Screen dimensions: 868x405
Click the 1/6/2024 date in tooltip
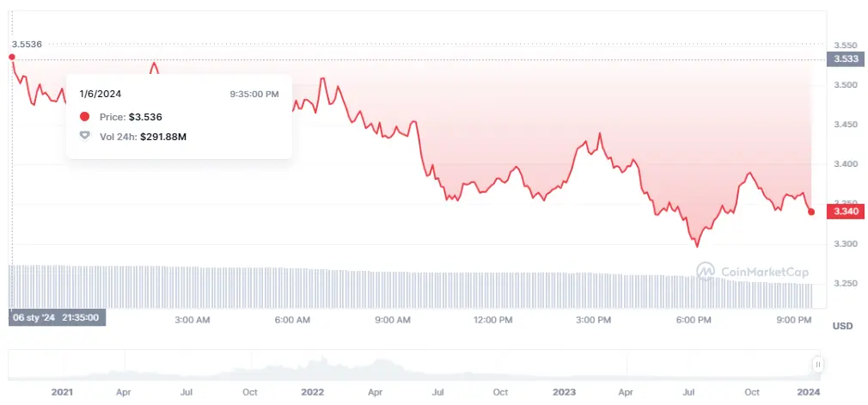coord(99,94)
